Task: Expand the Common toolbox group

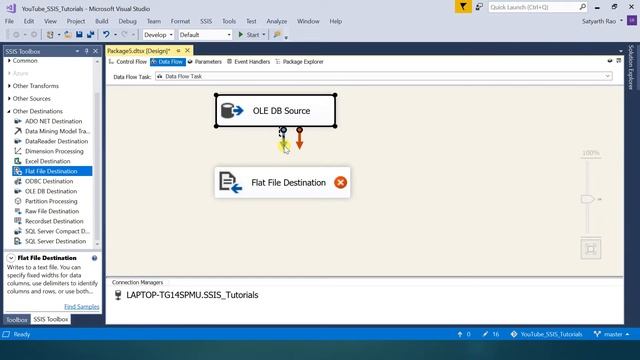Action: tap(9, 60)
